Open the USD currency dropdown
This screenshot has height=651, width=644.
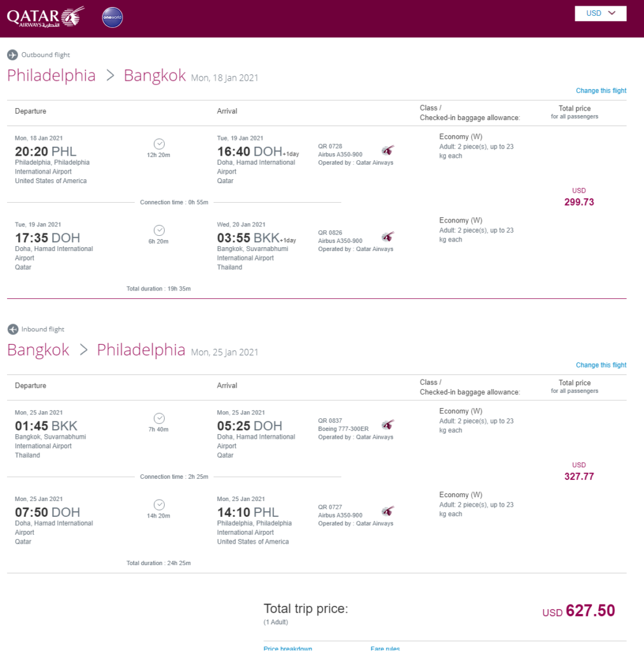(600, 13)
